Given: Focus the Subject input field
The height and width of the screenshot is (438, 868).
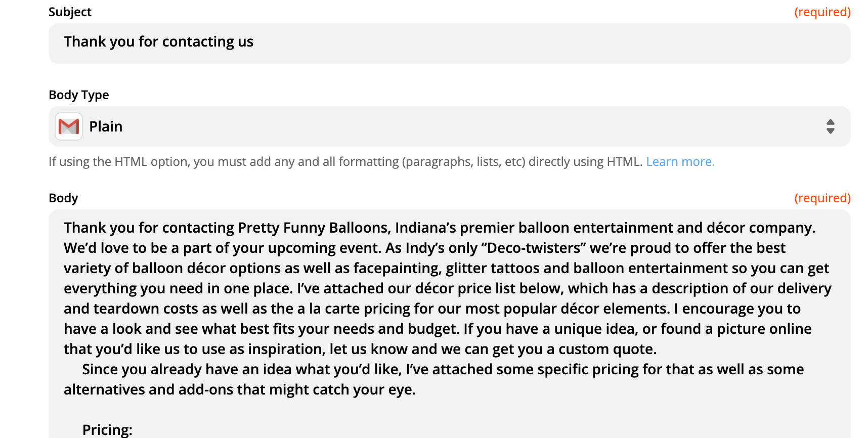Looking at the screenshot, I should [x=449, y=43].
